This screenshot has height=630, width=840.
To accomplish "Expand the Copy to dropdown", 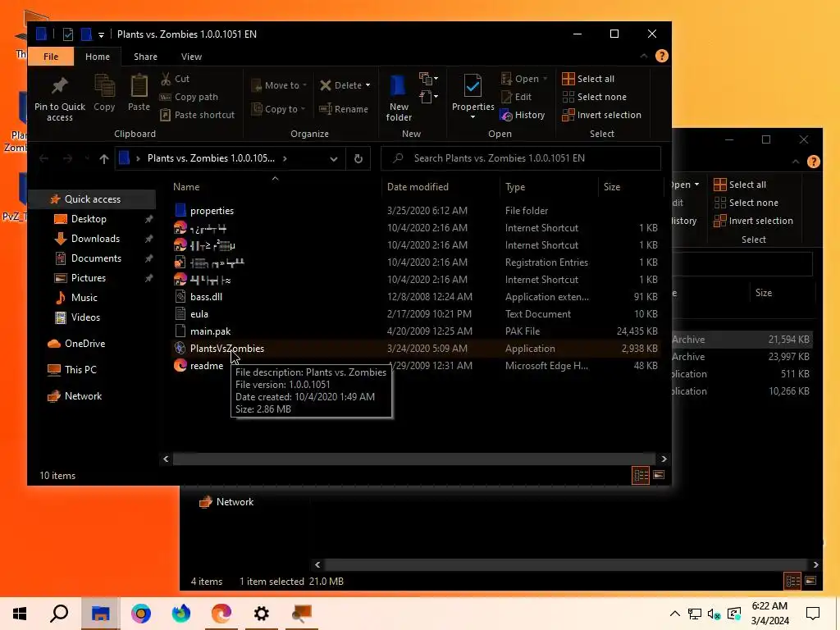I will click(304, 109).
